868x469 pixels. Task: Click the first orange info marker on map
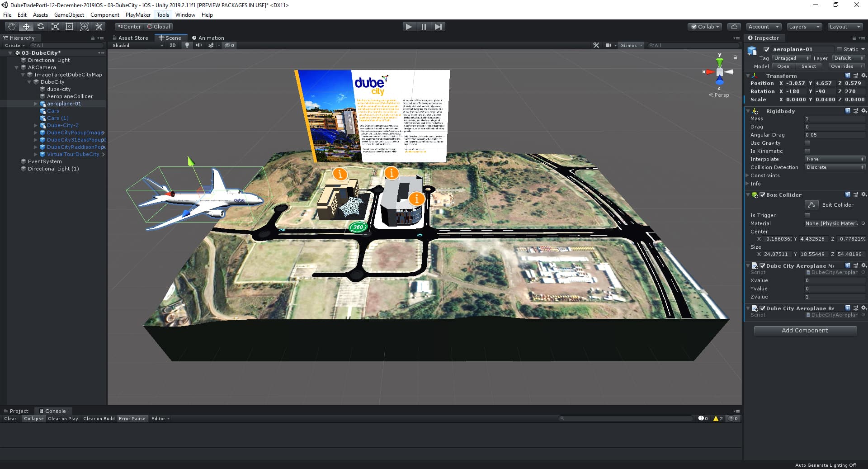(340, 173)
